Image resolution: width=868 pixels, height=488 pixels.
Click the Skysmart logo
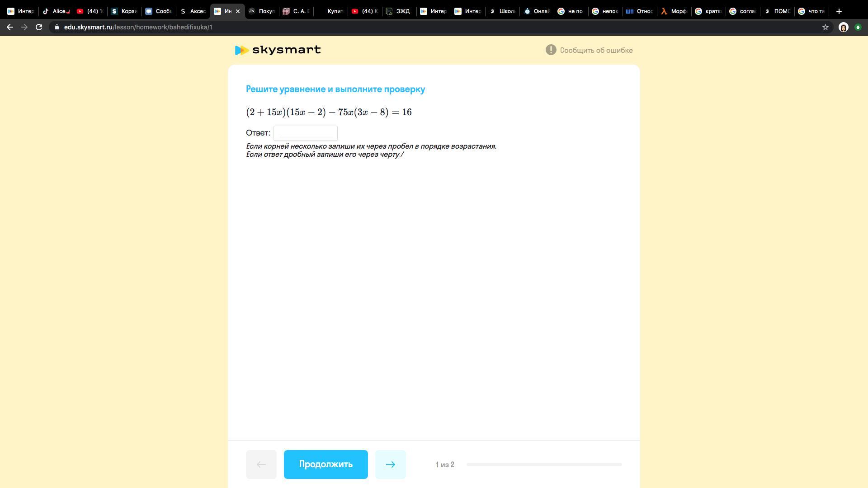pyautogui.click(x=278, y=50)
